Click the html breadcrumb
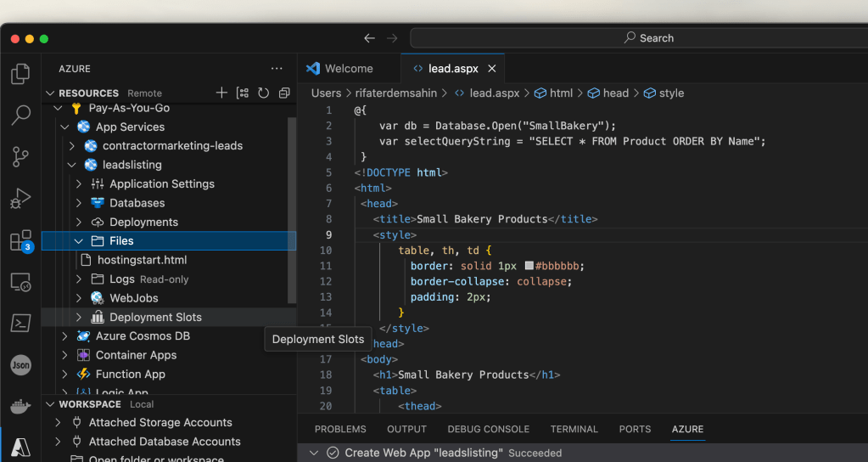The width and height of the screenshot is (868, 462). coord(553,93)
